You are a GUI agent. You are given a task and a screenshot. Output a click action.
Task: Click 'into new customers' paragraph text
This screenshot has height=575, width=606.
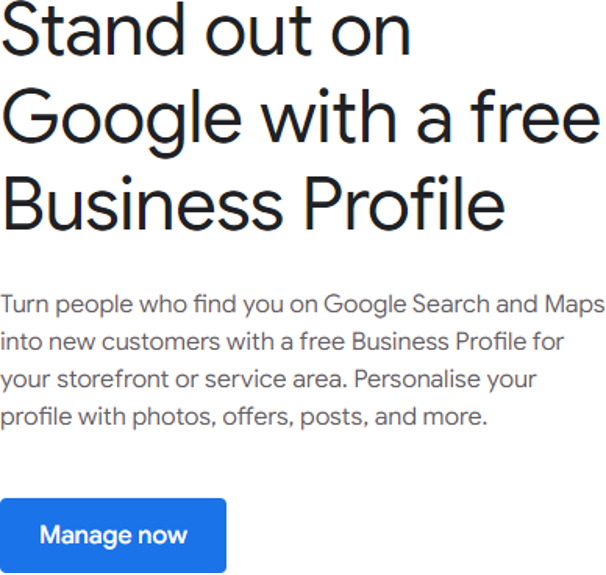pyautogui.click(x=110, y=342)
